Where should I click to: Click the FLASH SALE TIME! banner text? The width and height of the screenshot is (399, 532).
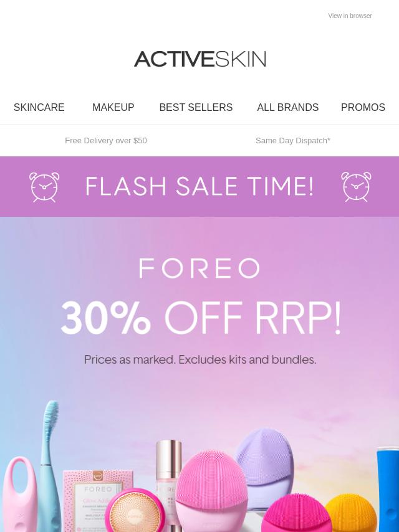pyautogui.click(x=199, y=186)
